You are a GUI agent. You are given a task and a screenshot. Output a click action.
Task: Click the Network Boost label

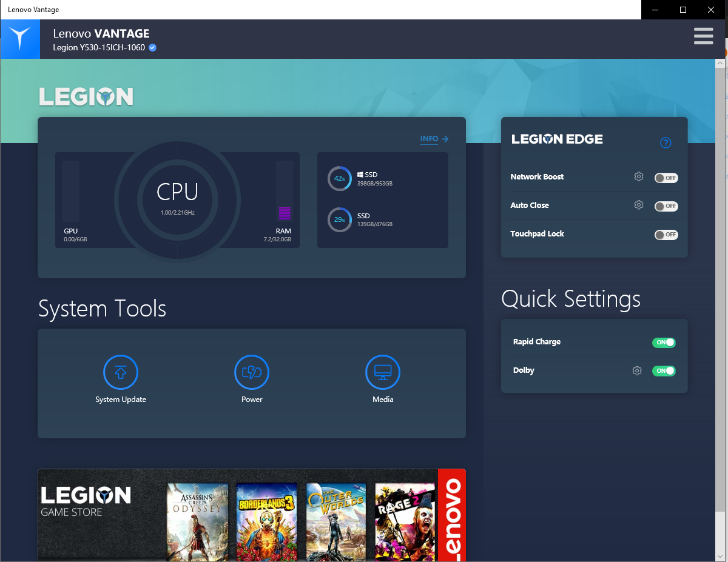(537, 177)
